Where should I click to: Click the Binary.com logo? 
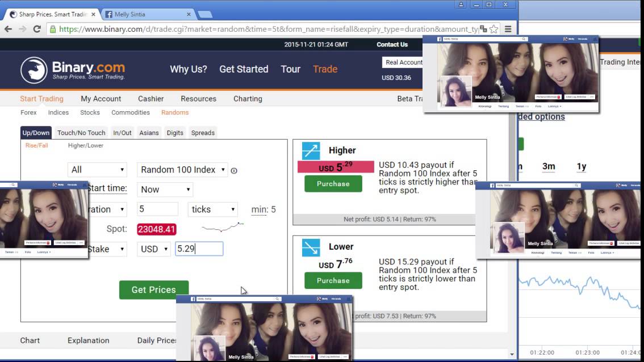[x=73, y=70]
